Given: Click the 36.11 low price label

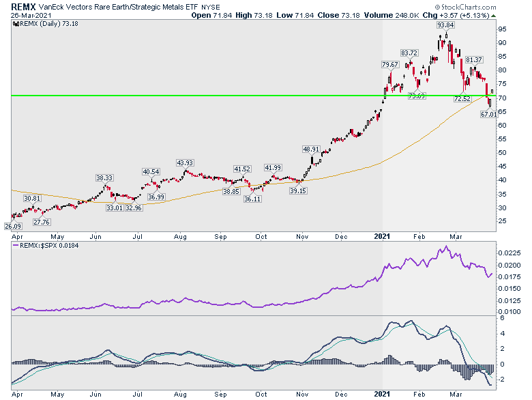Looking at the screenshot, I should (252, 199).
